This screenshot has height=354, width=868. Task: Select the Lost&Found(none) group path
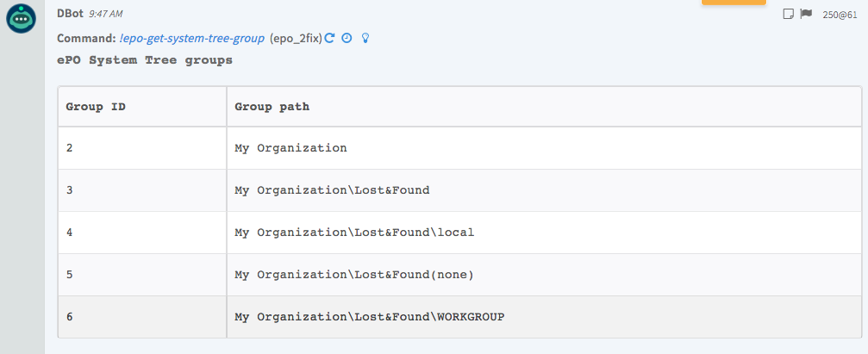[354, 275]
